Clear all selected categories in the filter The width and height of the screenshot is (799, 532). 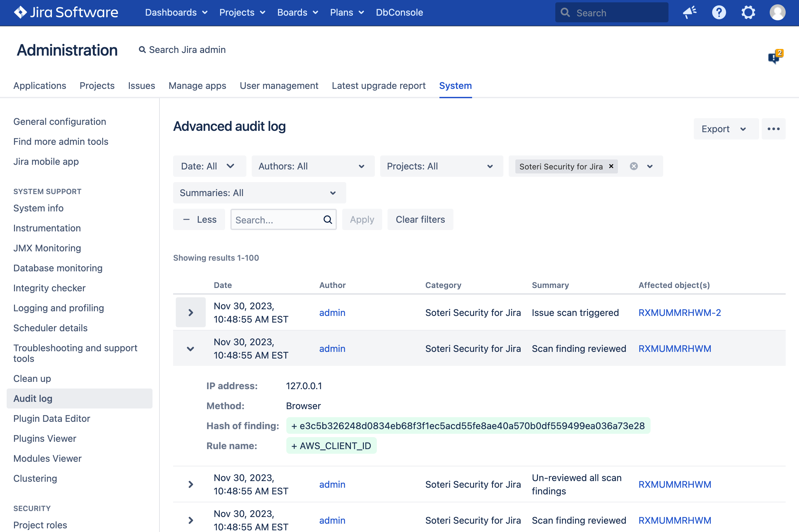point(634,166)
